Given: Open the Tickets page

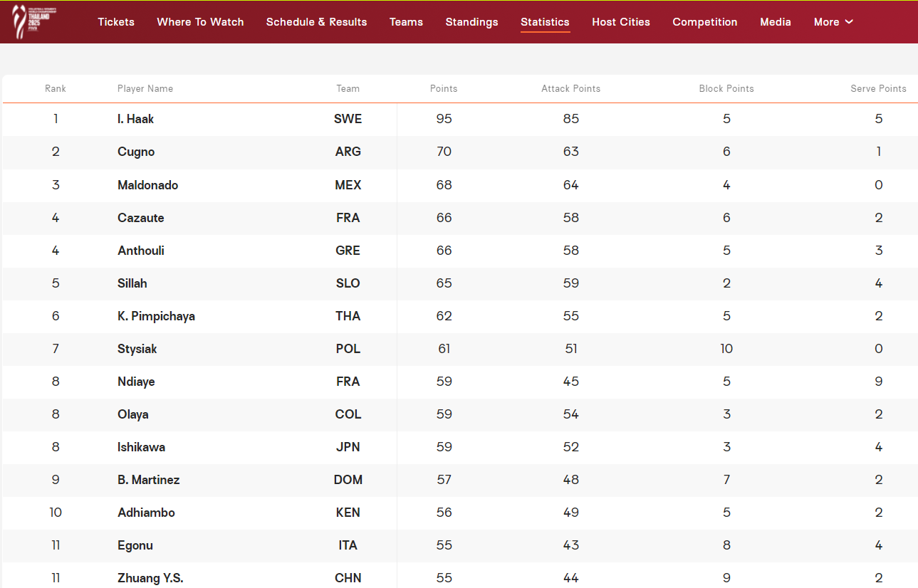Looking at the screenshot, I should tap(116, 22).
